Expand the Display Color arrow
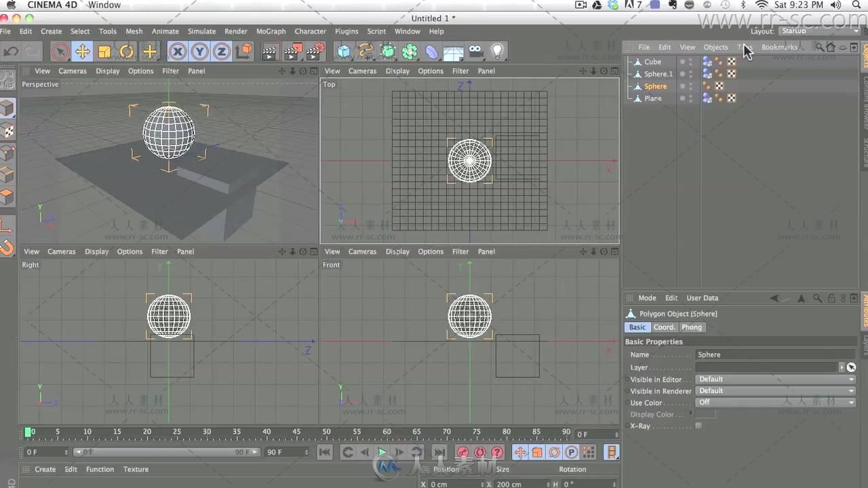The width and height of the screenshot is (868, 488). tap(691, 413)
